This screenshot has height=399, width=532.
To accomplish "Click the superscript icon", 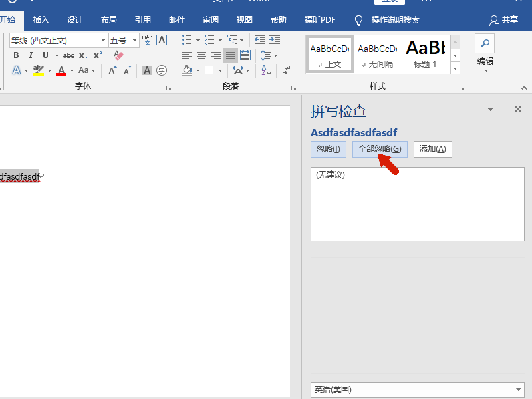I will coord(98,55).
